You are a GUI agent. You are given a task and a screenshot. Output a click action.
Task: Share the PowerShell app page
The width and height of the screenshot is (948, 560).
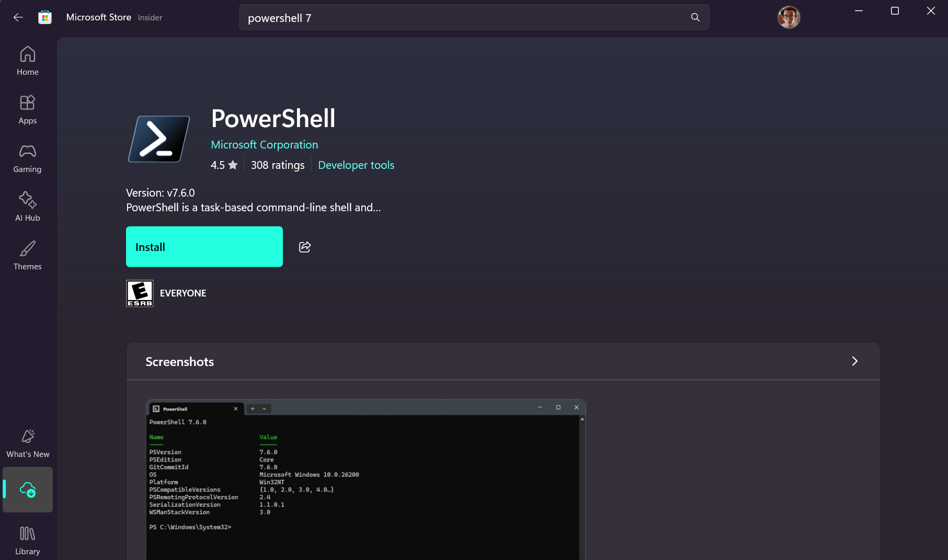click(x=304, y=247)
